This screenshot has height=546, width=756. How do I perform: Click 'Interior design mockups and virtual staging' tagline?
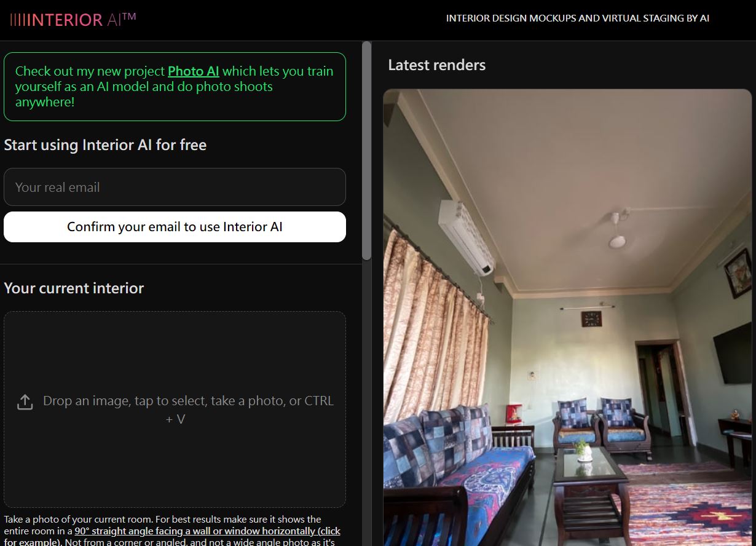point(578,18)
